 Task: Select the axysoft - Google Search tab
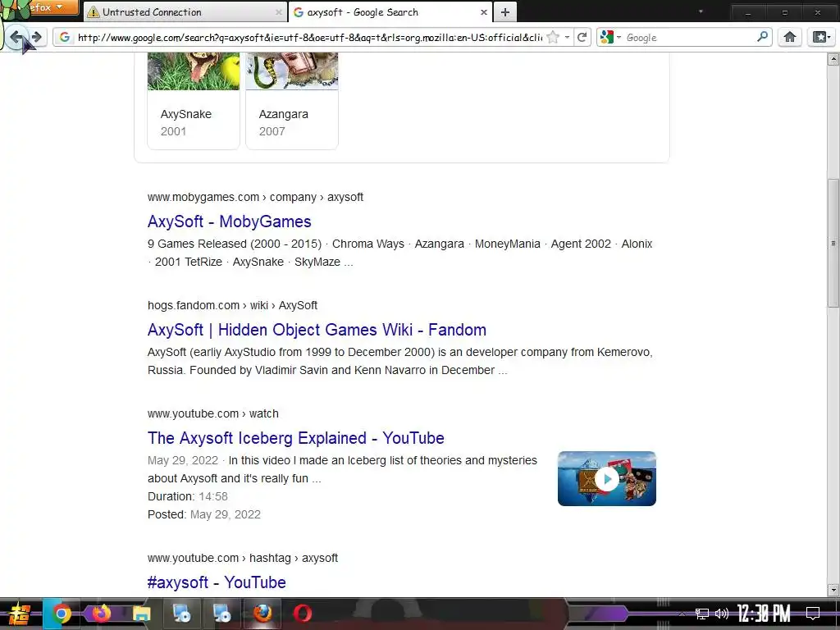click(390, 11)
